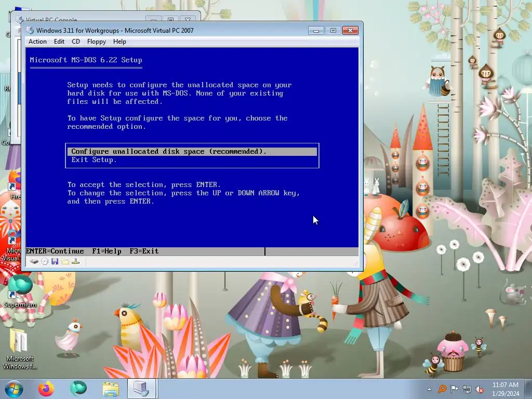The image size is (532, 399).
Task: Click the network adapter status icon
Action: 76,261
